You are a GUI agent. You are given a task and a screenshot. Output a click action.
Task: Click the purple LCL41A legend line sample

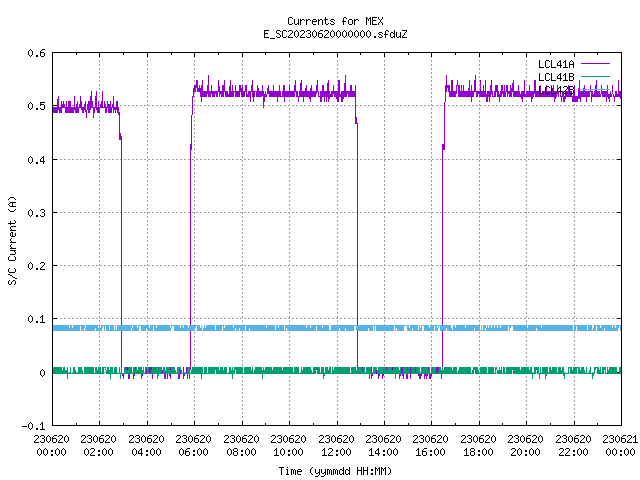point(596,64)
